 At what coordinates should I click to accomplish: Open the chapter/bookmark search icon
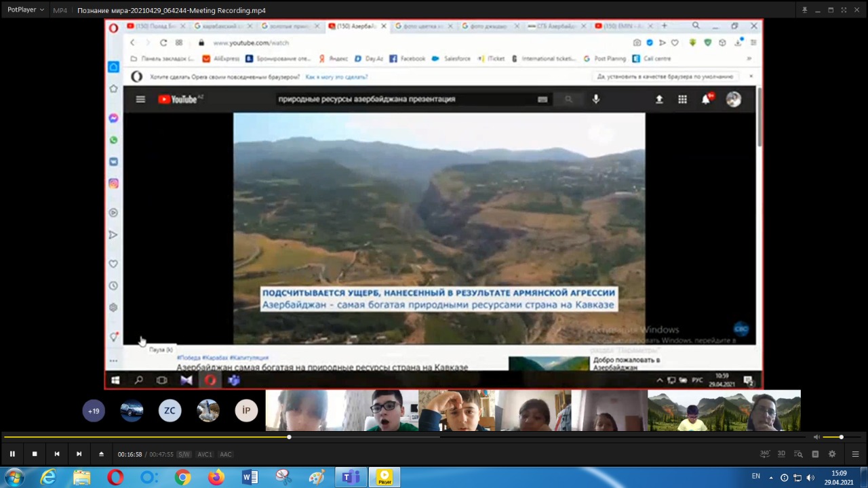point(798,454)
